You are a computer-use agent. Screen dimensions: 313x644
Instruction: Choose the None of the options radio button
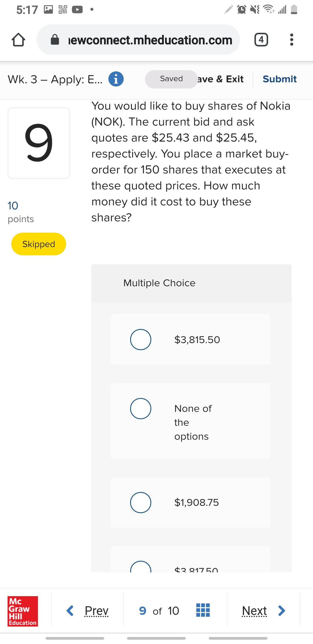point(141,408)
